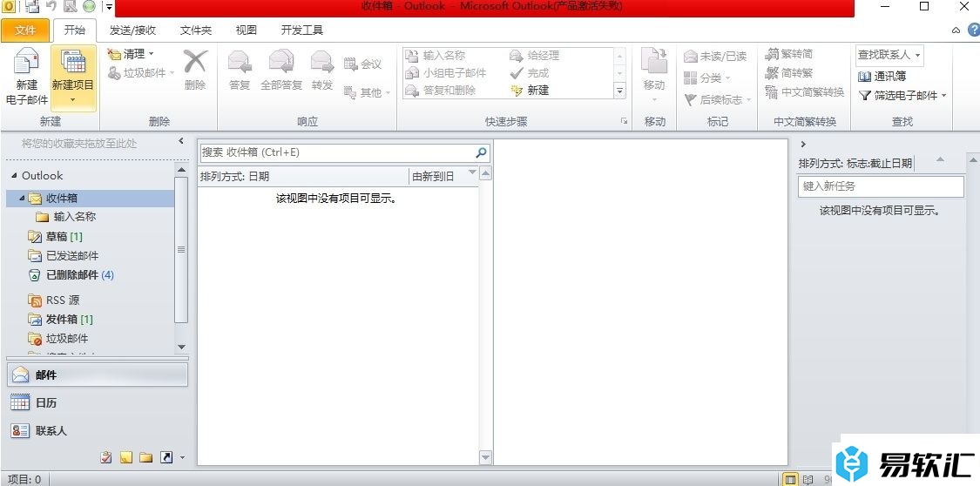The width and height of the screenshot is (980, 486).
Task: Collapse the navigation pane arrow
Action: coord(181,141)
